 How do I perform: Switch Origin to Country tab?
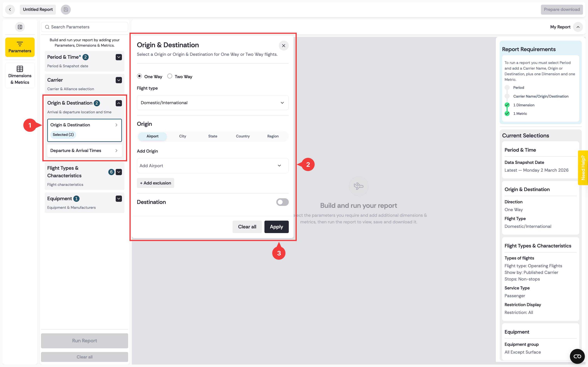tap(243, 136)
